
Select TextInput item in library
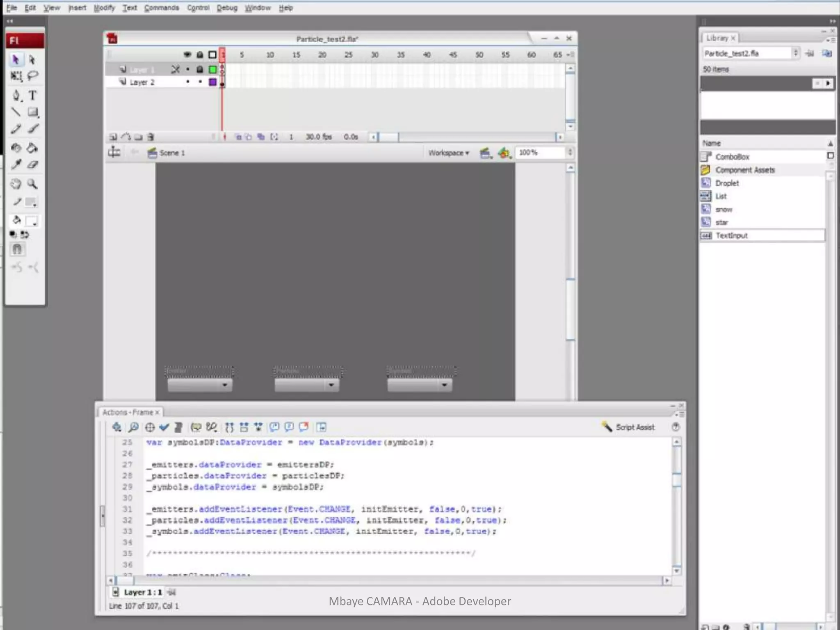tap(732, 235)
